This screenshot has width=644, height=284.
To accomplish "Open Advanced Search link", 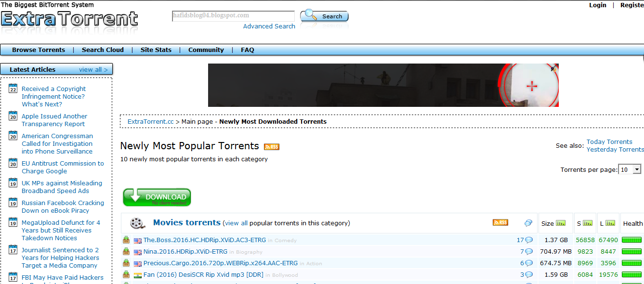I will [x=269, y=26].
